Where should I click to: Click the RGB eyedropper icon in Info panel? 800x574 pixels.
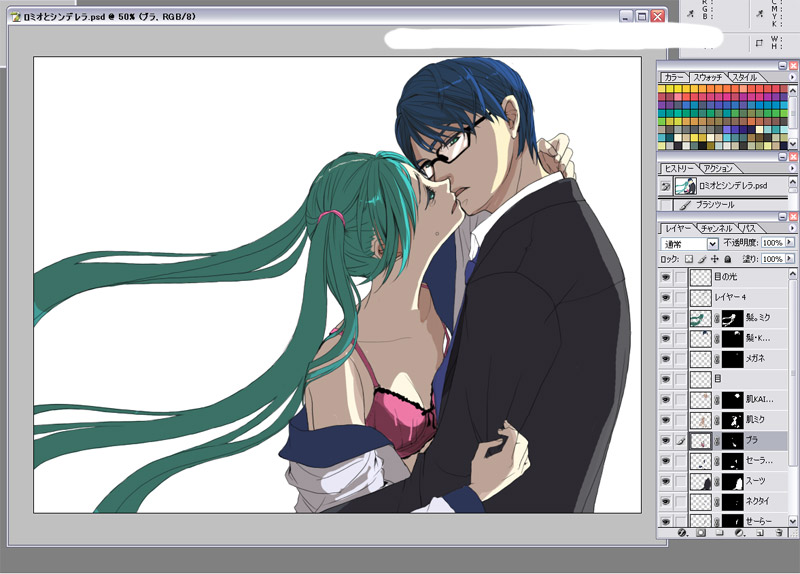click(691, 14)
